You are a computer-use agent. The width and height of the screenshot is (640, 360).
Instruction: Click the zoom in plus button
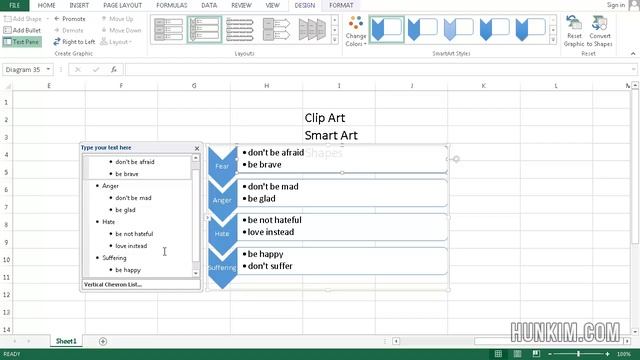607,354
